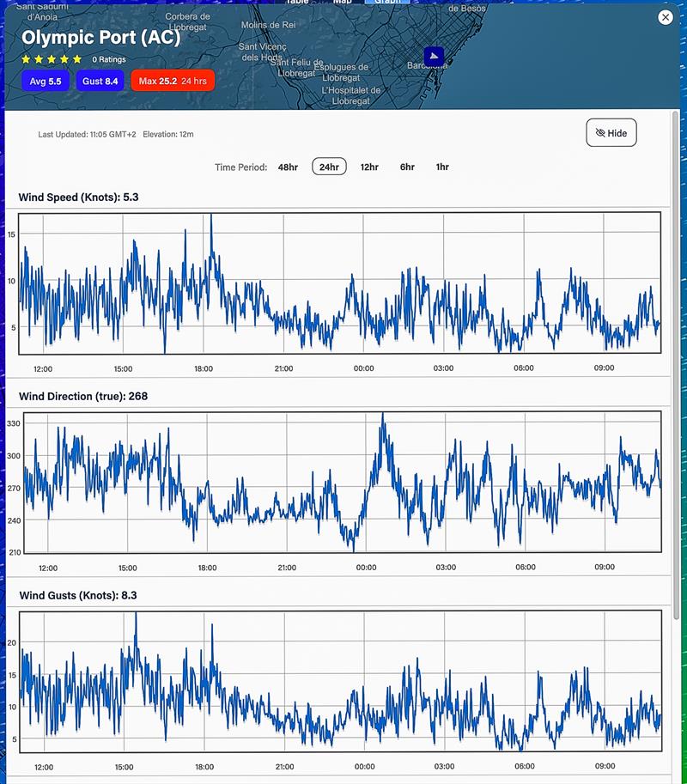This screenshot has height=784, width=687.
Task: Click the Wind Direction (true) chart
Action: [x=343, y=482]
